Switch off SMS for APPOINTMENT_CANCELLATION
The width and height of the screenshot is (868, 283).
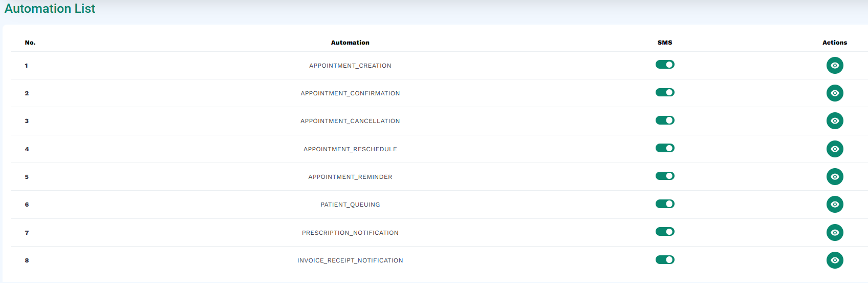click(x=665, y=120)
